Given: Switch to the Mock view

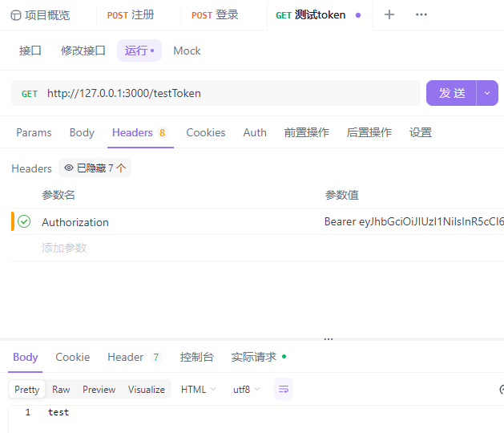Looking at the screenshot, I should pyautogui.click(x=187, y=51).
